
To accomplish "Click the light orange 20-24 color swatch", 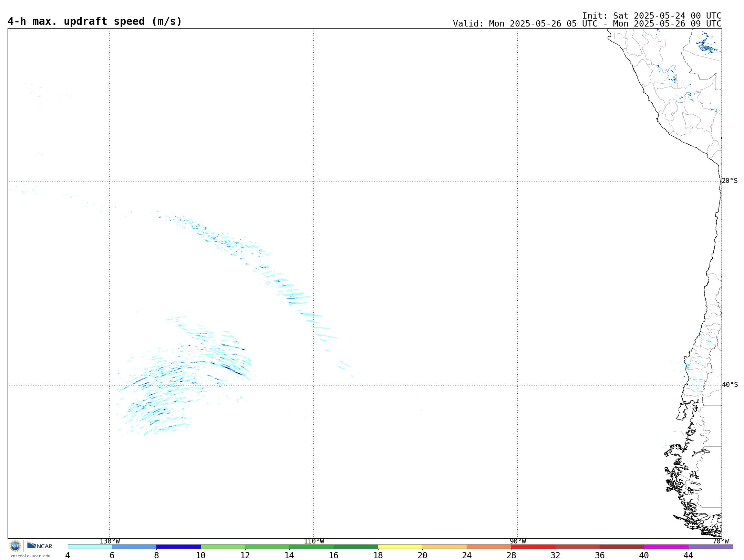I will click(445, 547).
